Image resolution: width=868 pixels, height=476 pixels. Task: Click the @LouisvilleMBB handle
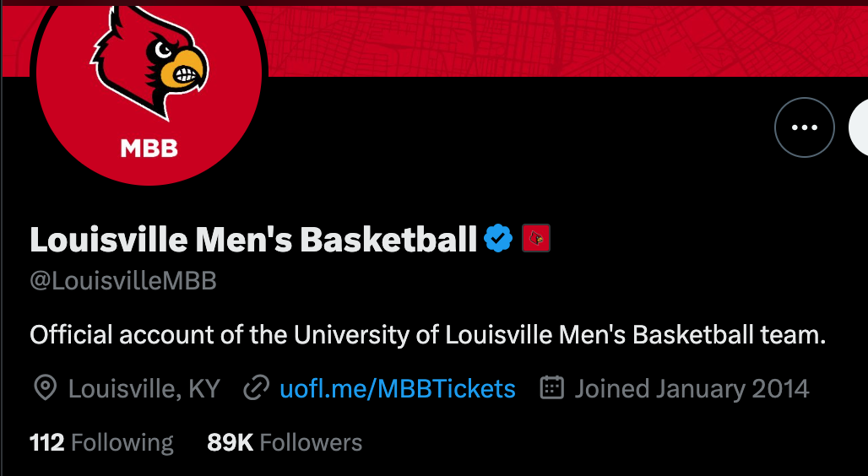[x=123, y=281]
